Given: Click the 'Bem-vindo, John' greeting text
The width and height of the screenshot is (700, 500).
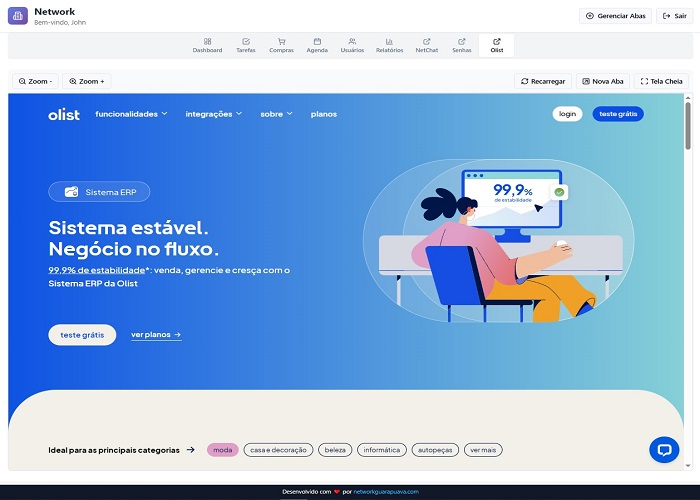Looking at the screenshot, I should [60, 22].
